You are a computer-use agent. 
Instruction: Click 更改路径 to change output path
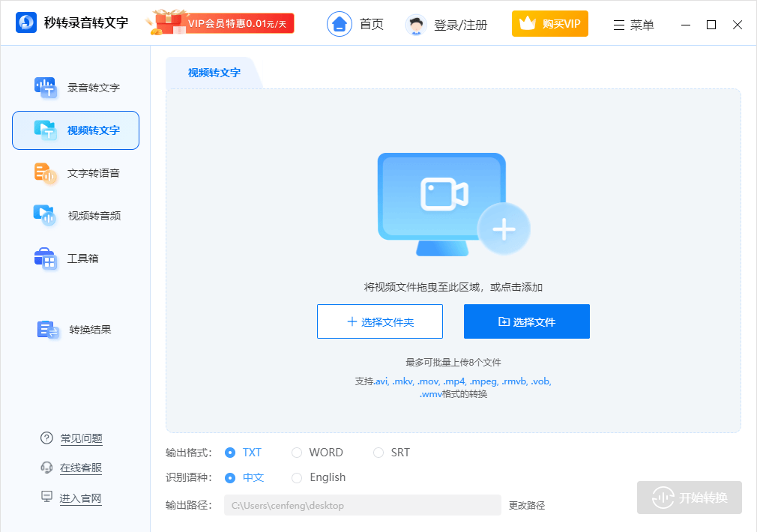(x=527, y=506)
